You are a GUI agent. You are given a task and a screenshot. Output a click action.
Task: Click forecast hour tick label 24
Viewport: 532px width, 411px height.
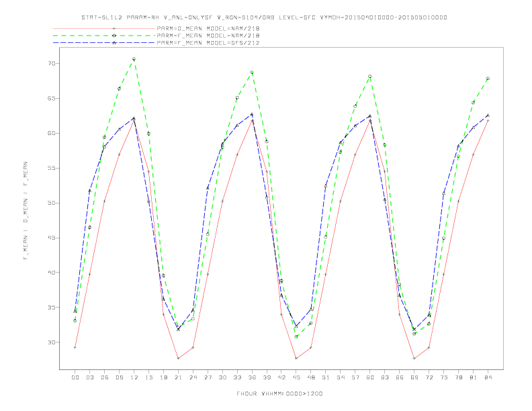[193, 377]
